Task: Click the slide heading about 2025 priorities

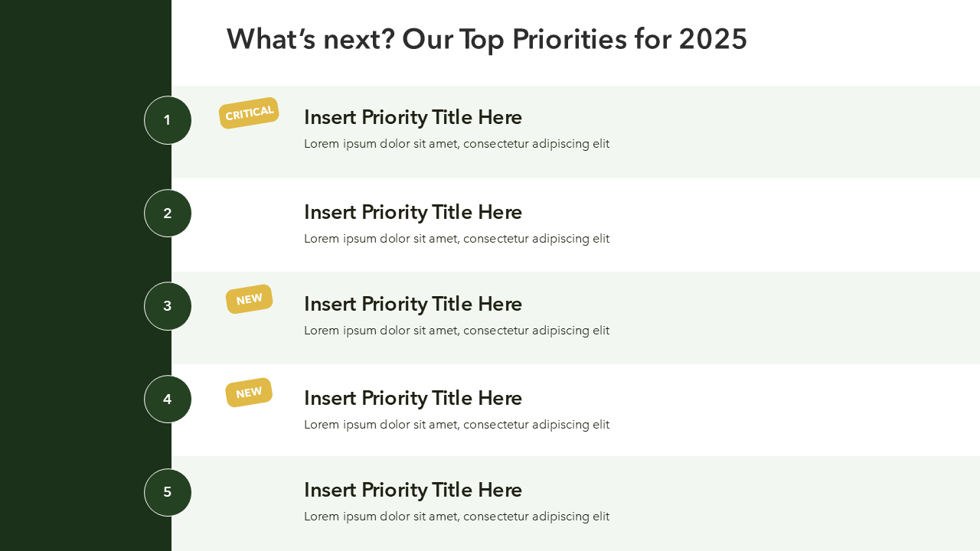Action: 486,39
